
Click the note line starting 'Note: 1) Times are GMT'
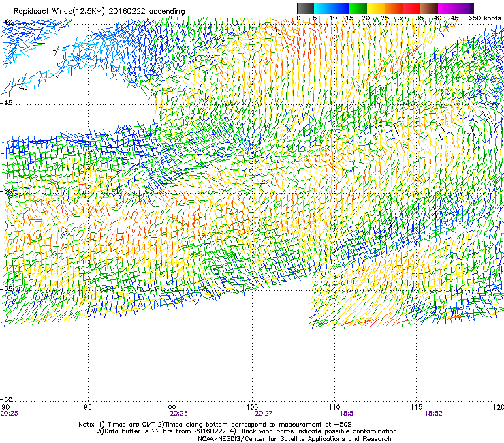[215, 425]
